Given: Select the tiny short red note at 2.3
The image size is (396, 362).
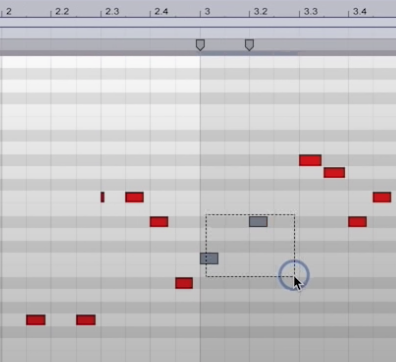Looking at the screenshot, I should pyautogui.click(x=103, y=197).
